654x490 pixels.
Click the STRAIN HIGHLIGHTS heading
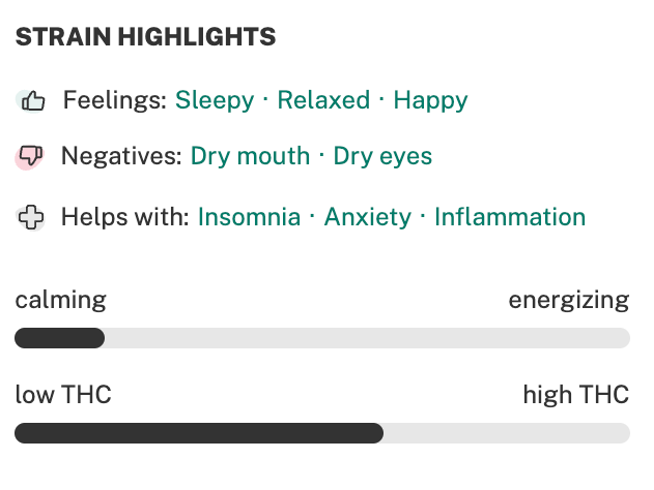(146, 37)
